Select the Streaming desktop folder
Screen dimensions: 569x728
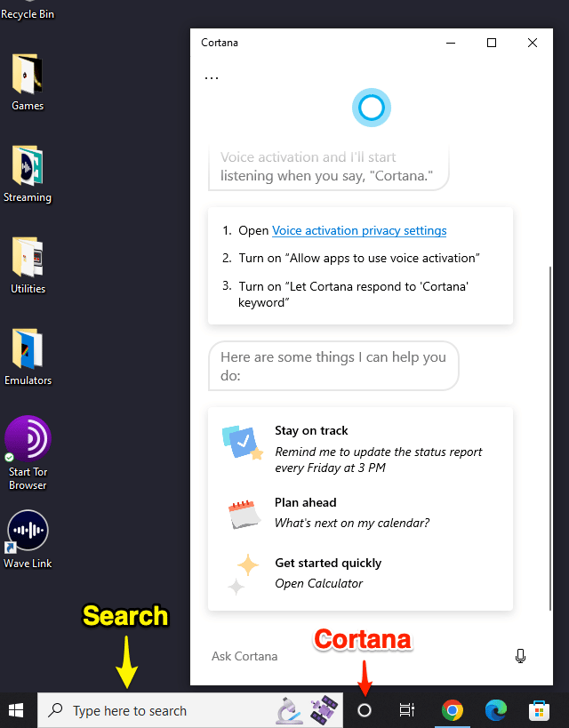pyautogui.click(x=28, y=173)
